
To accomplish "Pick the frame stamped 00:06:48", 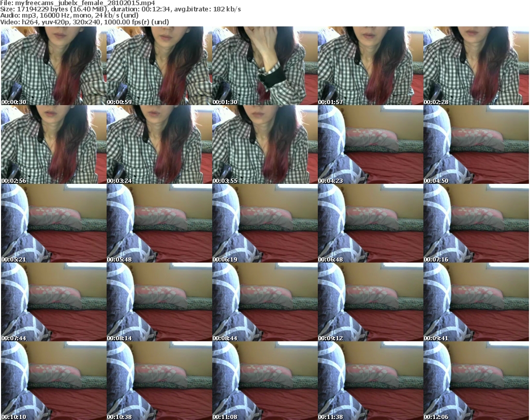I will click(371, 223).
